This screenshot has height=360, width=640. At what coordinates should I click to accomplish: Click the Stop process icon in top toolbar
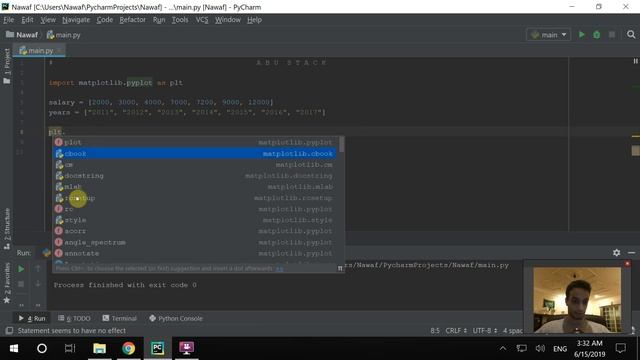click(x=612, y=35)
